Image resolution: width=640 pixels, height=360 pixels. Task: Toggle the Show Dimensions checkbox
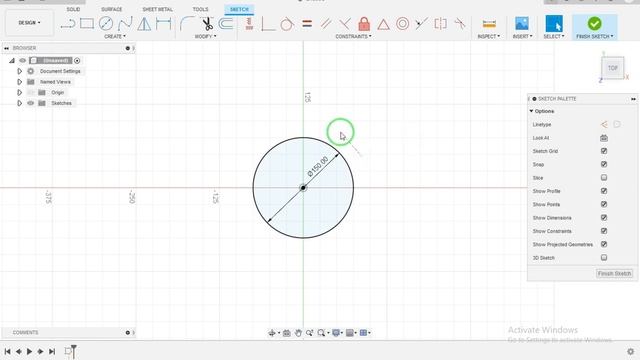click(604, 218)
